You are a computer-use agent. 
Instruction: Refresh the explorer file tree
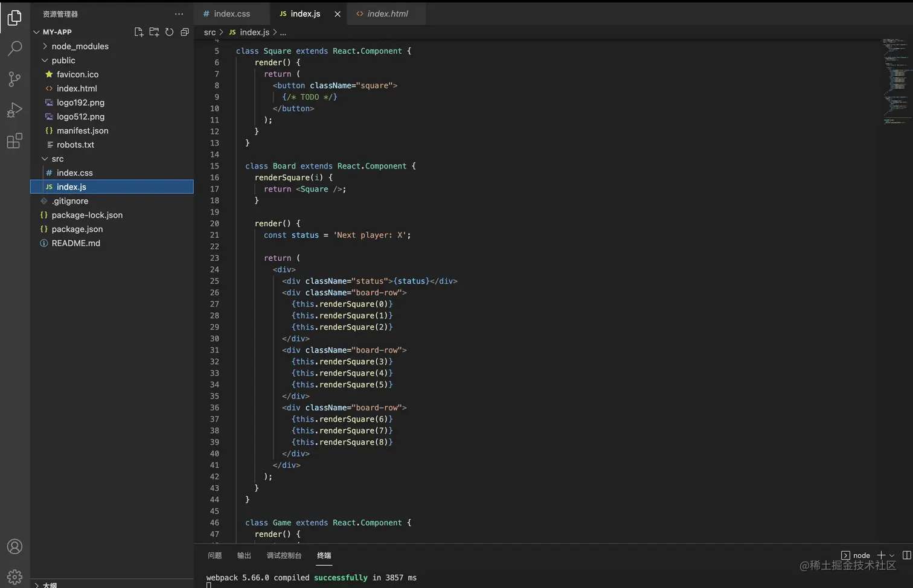(x=170, y=32)
